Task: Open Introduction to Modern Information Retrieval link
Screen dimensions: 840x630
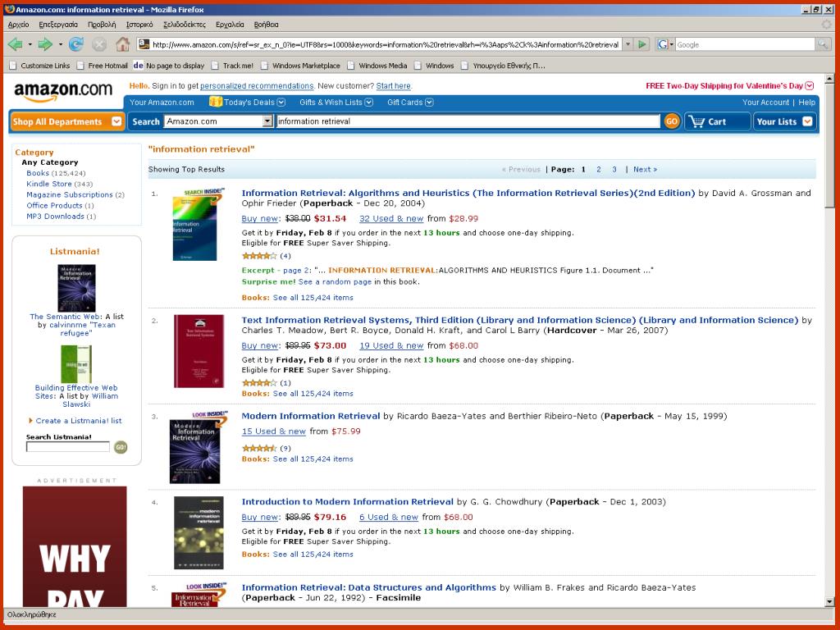Action: (x=347, y=501)
